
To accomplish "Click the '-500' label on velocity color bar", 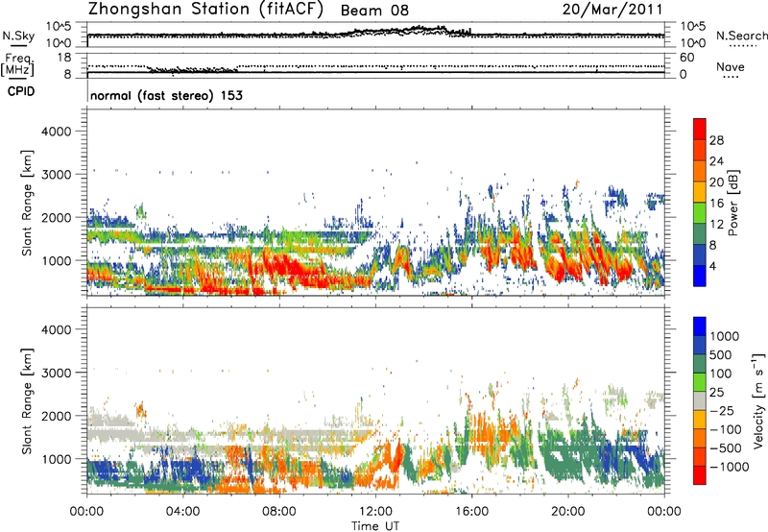I will click(x=726, y=447).
